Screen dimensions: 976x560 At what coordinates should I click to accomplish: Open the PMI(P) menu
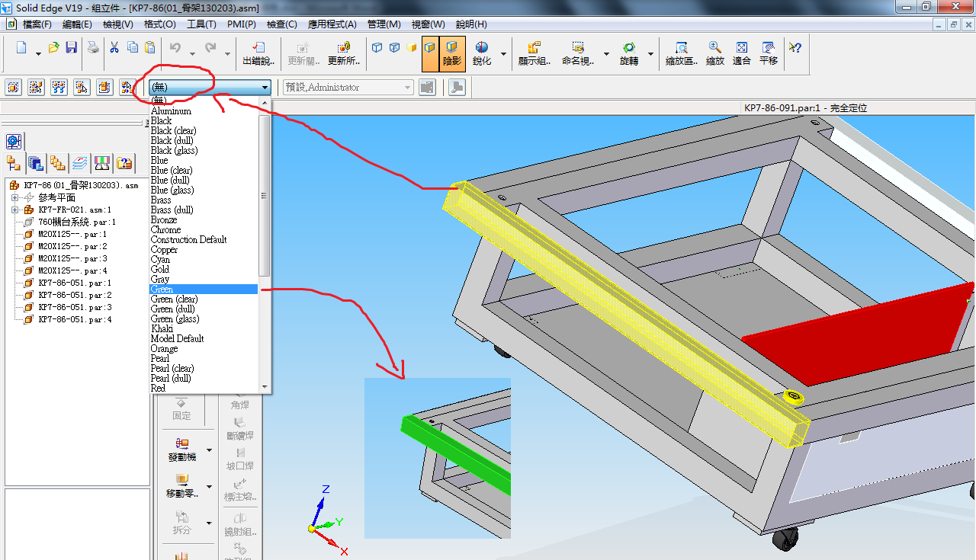pyautogui.click(x=241, y=24)
